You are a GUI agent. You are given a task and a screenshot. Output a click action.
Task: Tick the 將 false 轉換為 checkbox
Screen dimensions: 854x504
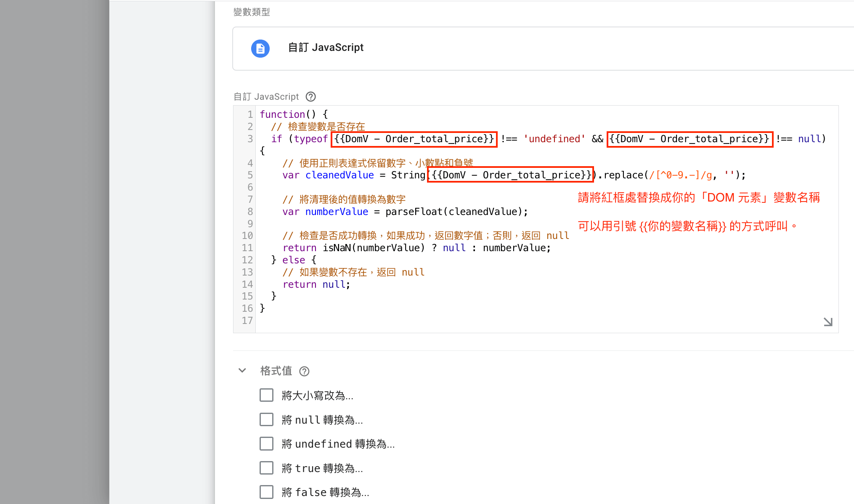tap(266, 492)
